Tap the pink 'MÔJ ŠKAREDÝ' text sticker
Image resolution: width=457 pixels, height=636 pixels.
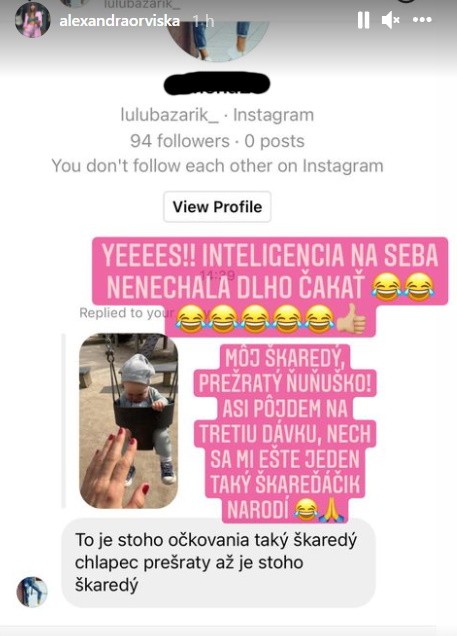(285, 433)
